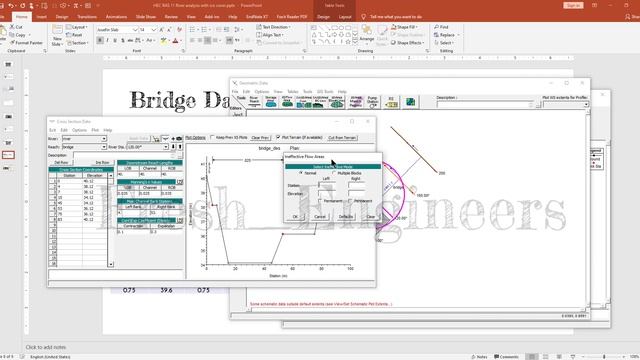Screen dimensions: 640x360
Task: Open font name dropdown in ribbon
Action: pos(135,30)
